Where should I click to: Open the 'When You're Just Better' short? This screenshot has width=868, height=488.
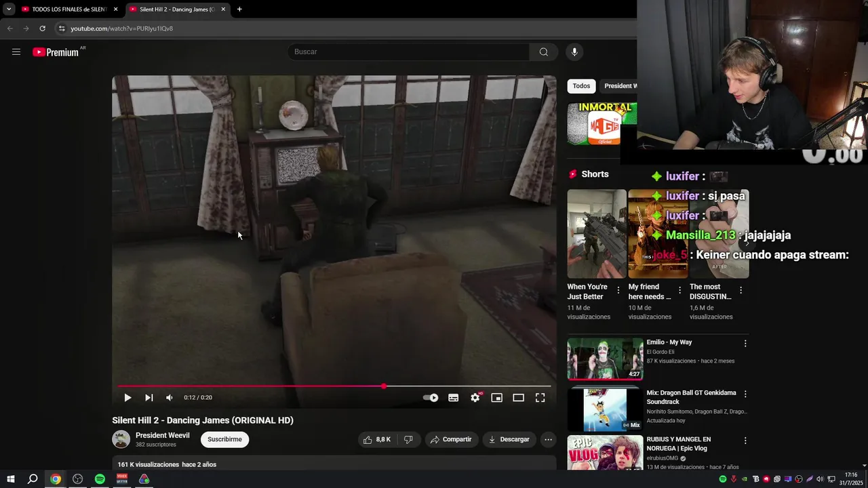point(597,234)
